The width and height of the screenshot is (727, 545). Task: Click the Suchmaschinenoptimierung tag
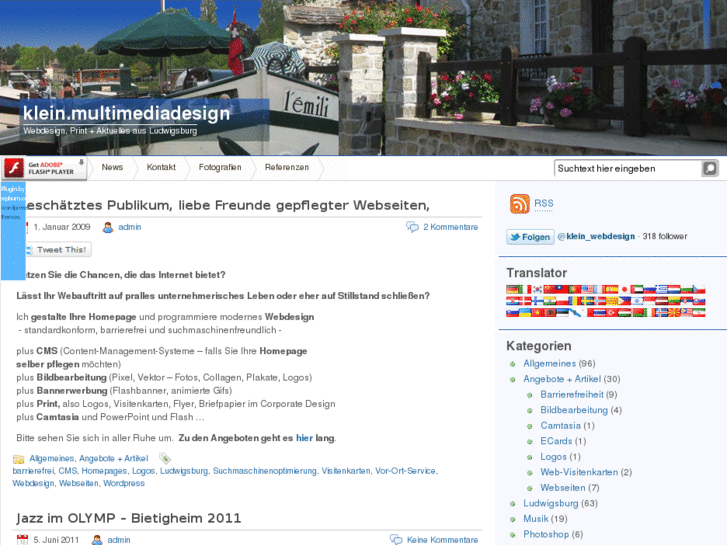(264, 471)
